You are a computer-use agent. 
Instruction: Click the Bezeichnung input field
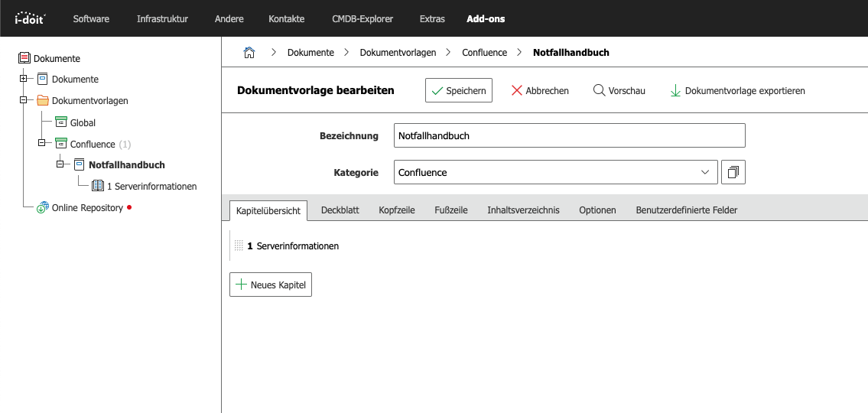pos(569,135)
